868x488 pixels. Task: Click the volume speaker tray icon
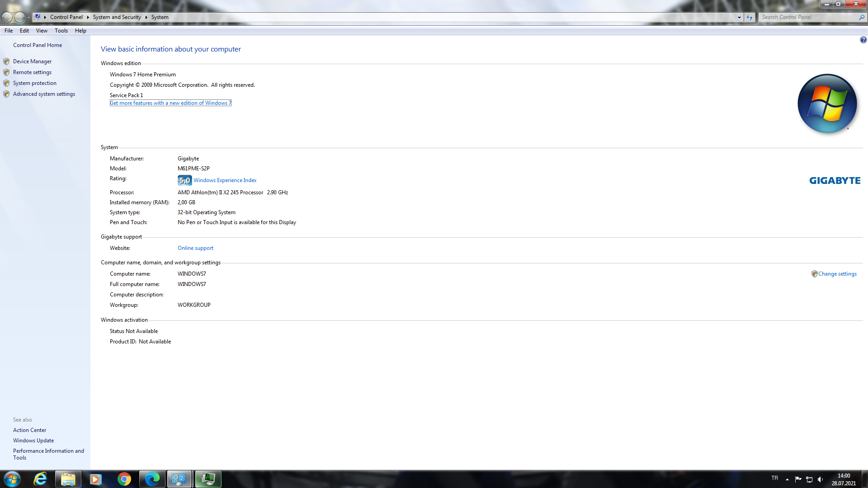(x=820, y=479)
